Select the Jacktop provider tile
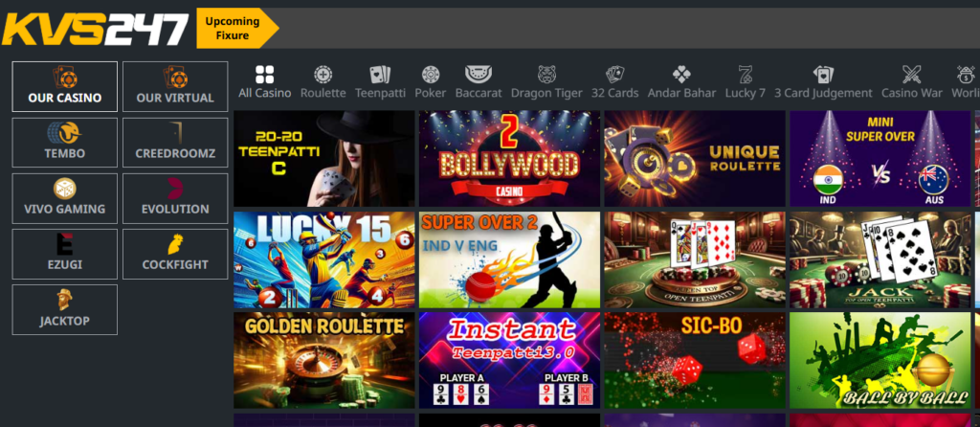The width and height of the screenshot is (980, 427). click(x=64, y=309)
